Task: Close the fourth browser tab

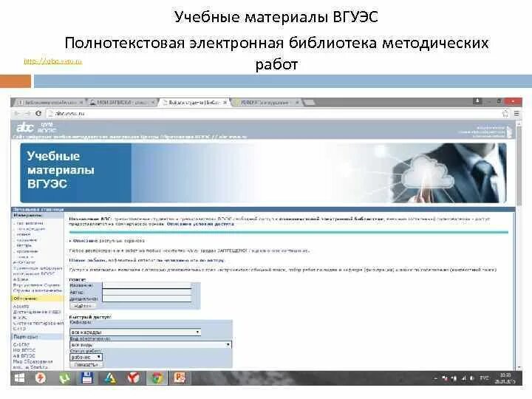Action: [x=297, y=102]
